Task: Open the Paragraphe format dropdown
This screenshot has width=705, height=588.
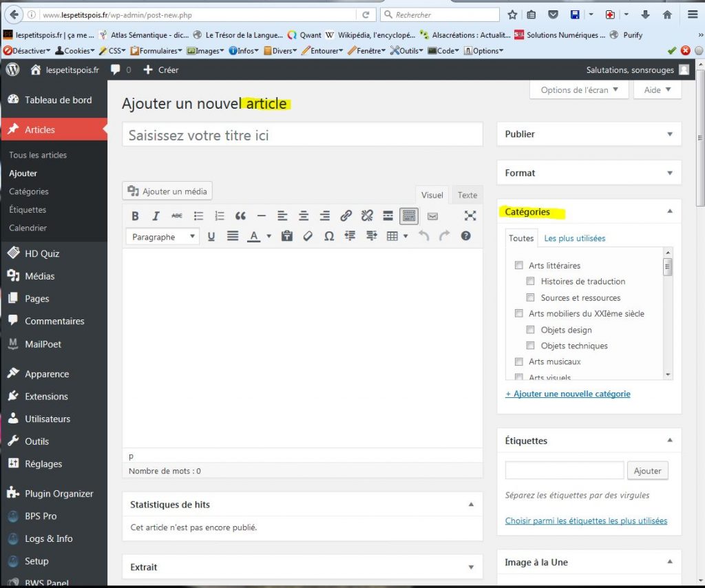Action: click(163, 237)
